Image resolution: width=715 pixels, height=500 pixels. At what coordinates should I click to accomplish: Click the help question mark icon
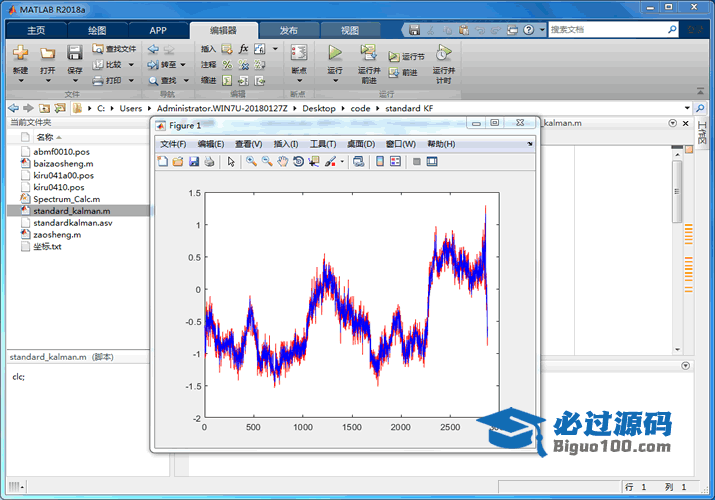point(528,30)
